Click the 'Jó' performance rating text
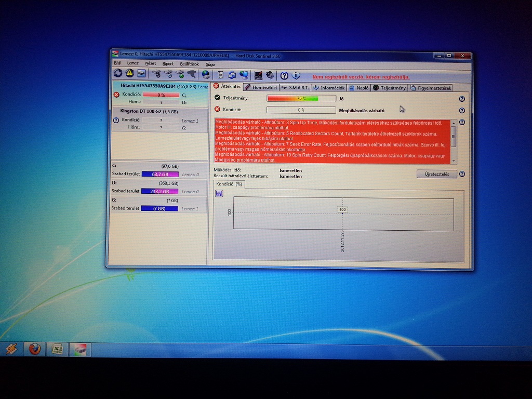Viewport: 532px width, 399px height. 341,99
